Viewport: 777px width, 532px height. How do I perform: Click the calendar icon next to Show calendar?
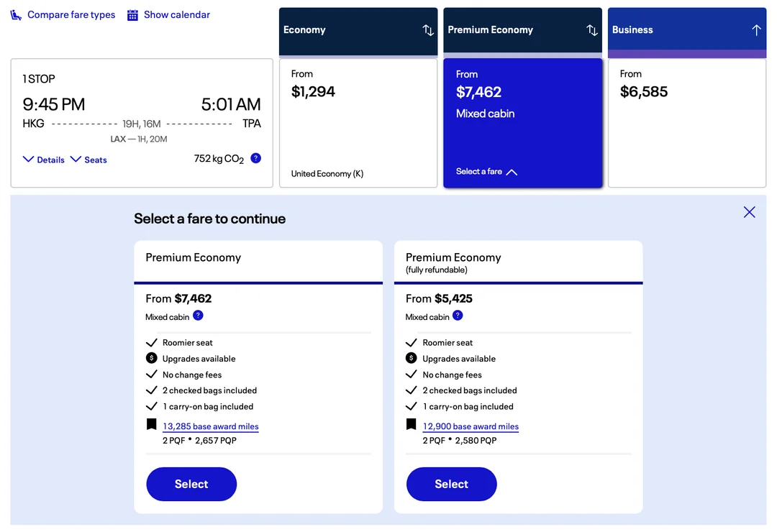click(132, 15)
